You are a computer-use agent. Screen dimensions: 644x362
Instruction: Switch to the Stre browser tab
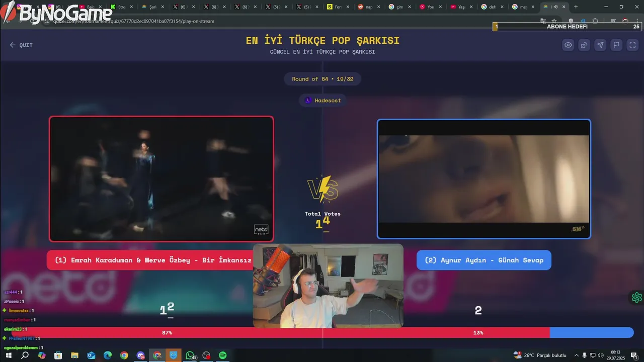[x=122, y=7]
